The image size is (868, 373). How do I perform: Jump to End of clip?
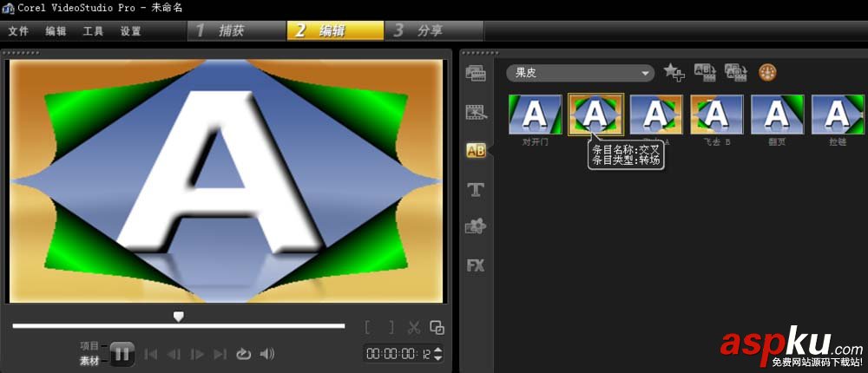(220, 354)
